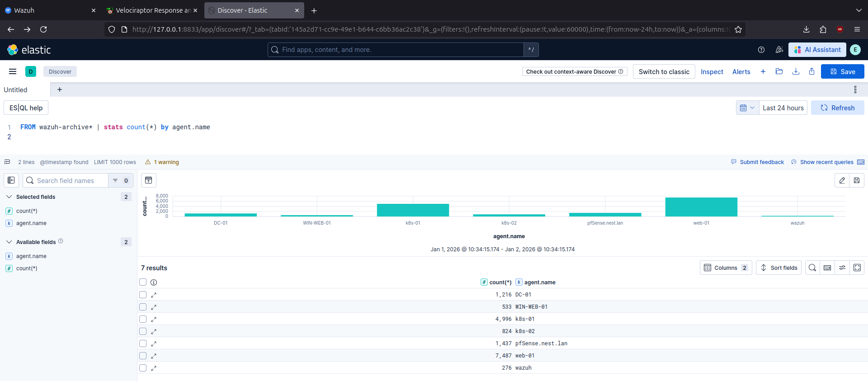Hide the chart with the toggle chart icon

click(x=149, y=180)
